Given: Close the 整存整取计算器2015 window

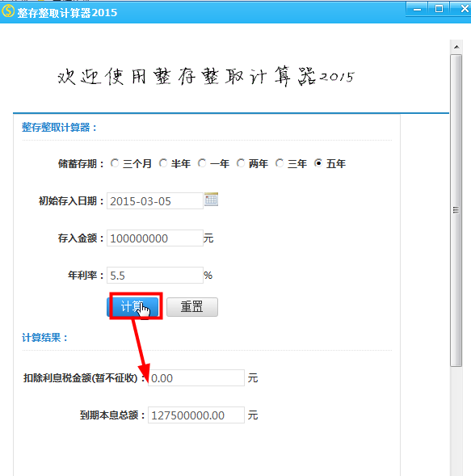Looking at the screenshot, I should pyautogui.click(x=463, y=9).
